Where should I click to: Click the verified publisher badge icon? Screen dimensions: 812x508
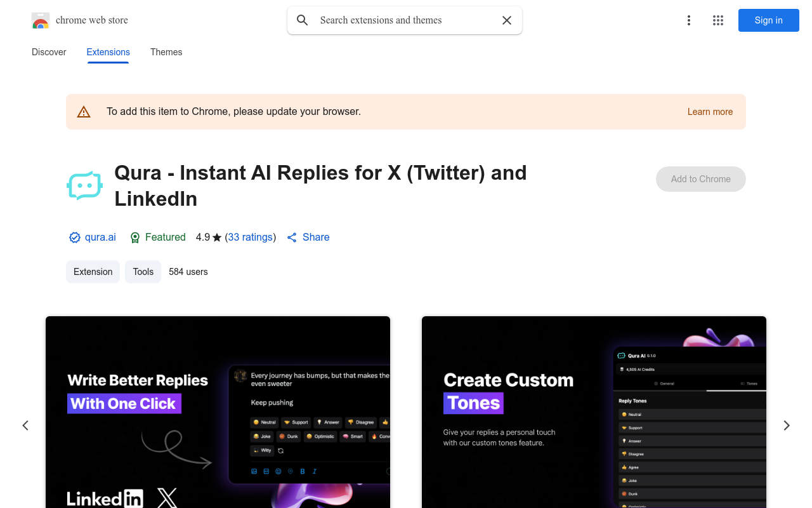pyautogui.click(x=75, y=237)
